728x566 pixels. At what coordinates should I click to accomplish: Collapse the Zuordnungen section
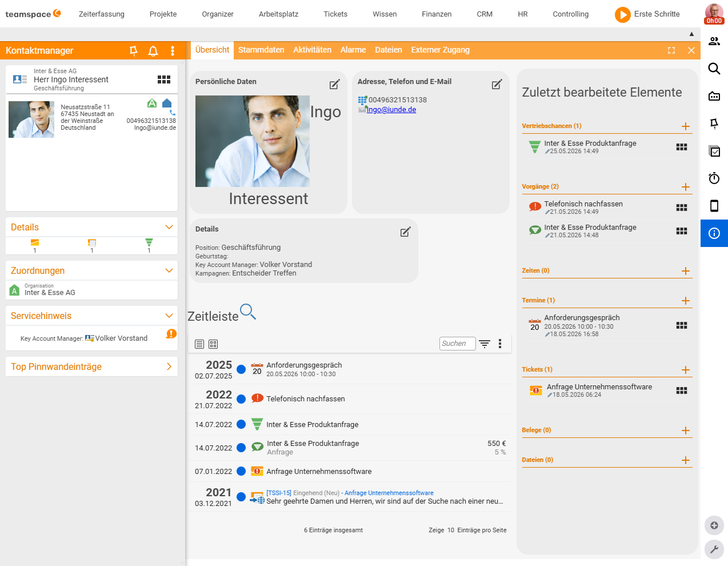(x=169, y=270)
